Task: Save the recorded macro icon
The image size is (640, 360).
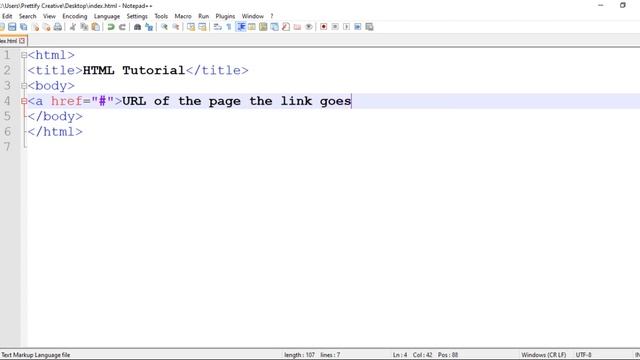Action: [x=369, y=27]
